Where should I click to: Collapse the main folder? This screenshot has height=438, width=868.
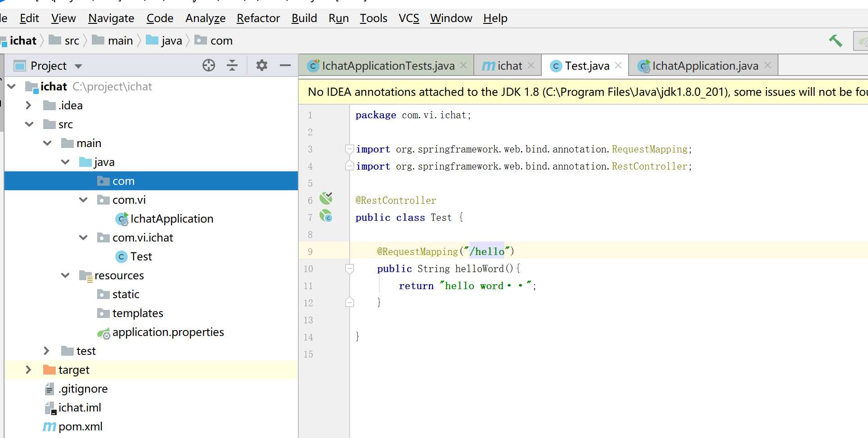pyautogui.click(x=48, y=143)
